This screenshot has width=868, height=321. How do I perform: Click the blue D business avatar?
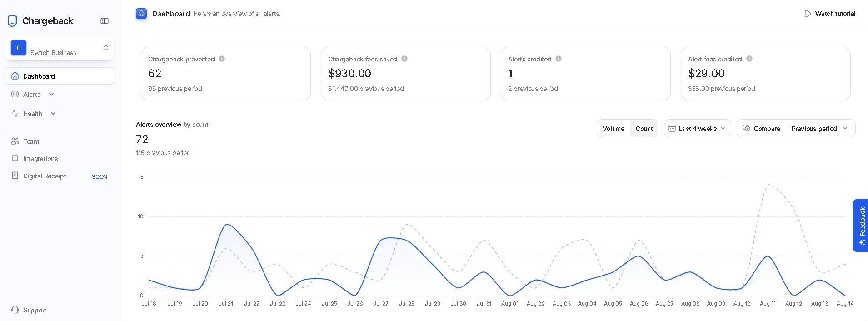(19, 48)
